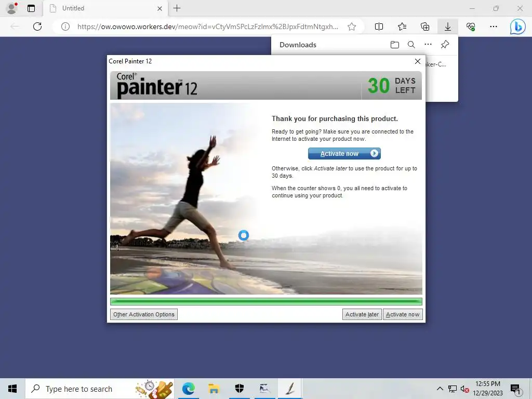Search downloads magnifier icon
The image size is (532, 399).
point(411,45)
